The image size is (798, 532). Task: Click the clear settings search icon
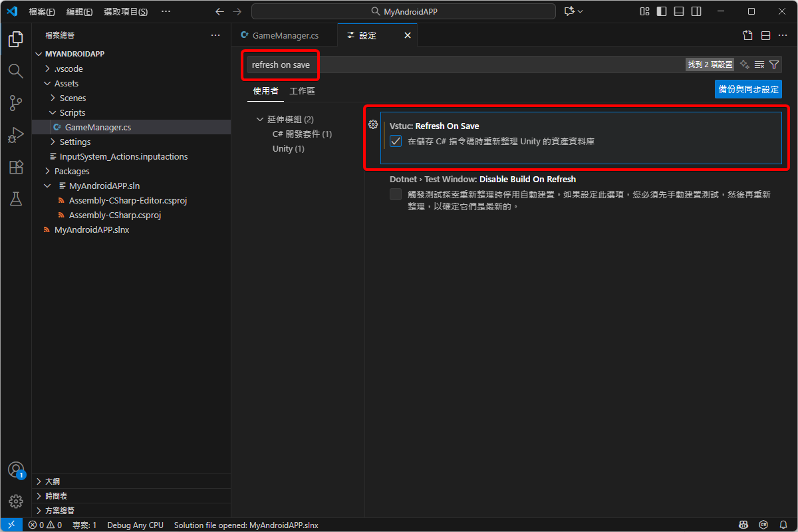759,65
